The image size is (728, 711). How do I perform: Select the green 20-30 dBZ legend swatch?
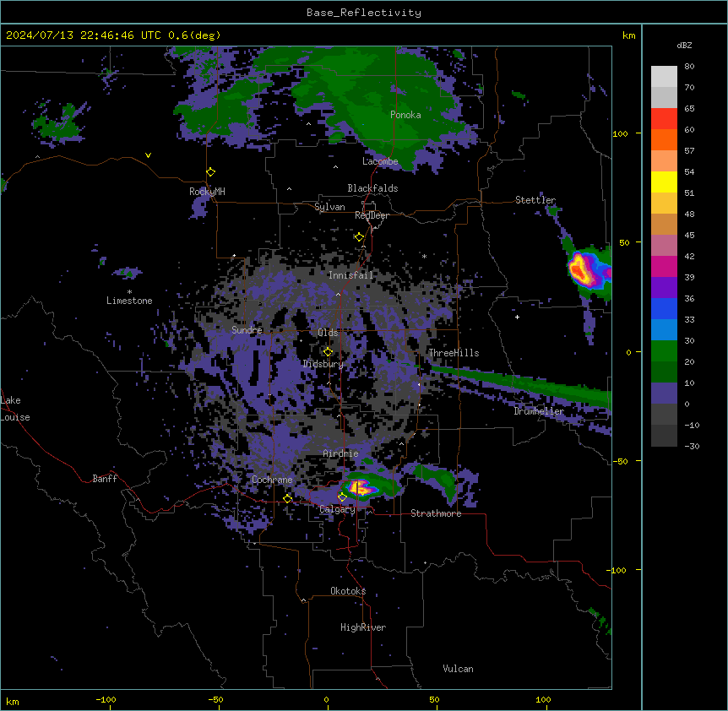click(664, 351)
